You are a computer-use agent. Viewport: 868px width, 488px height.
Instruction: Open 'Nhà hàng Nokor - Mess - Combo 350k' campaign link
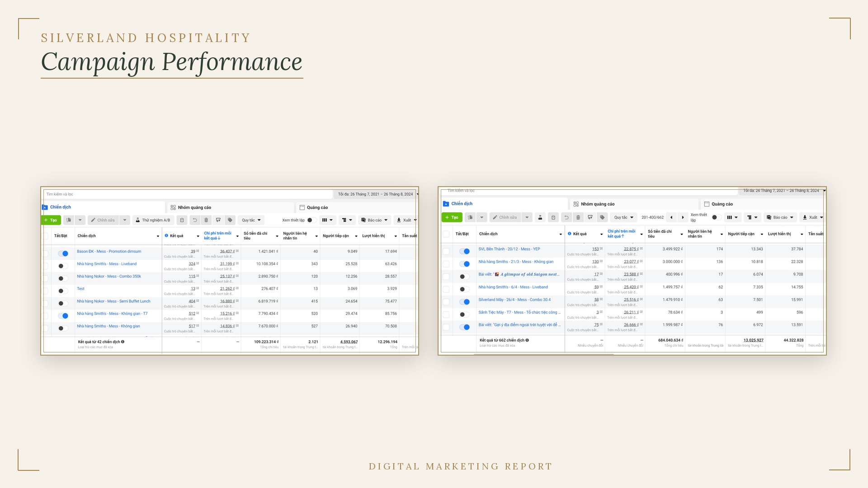pyautogui.click(x=109, y=276)
